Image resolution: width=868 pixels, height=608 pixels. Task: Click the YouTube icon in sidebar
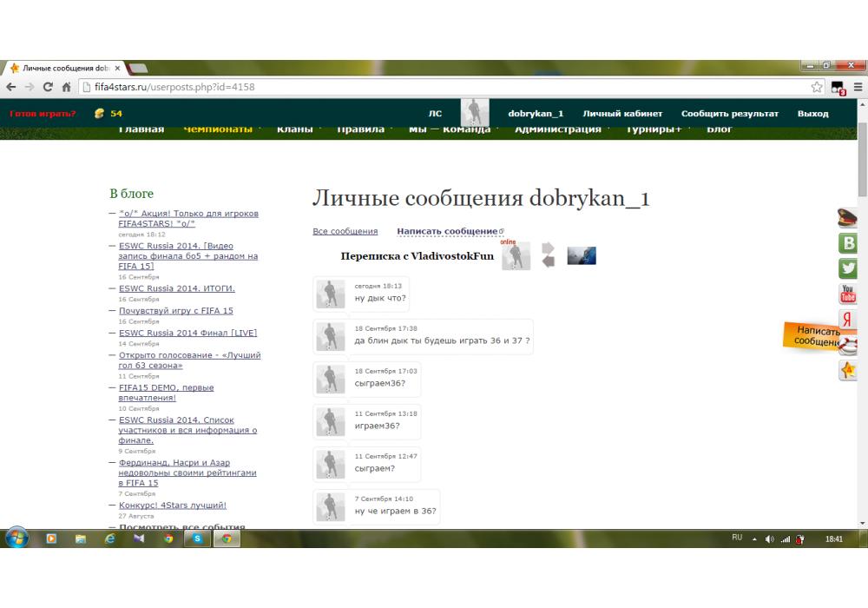coord(847,294)
